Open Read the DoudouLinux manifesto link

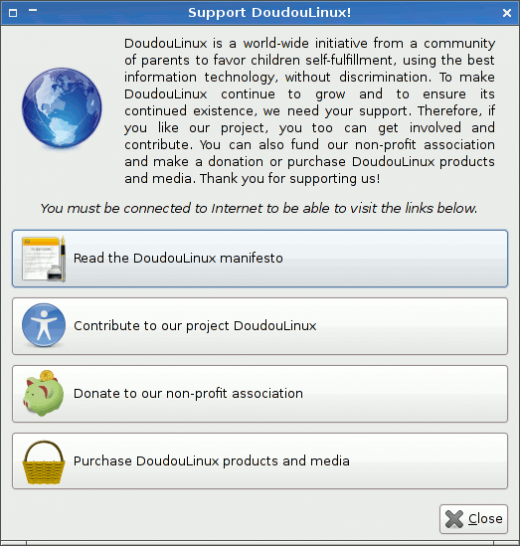click(x=260, y=259)
